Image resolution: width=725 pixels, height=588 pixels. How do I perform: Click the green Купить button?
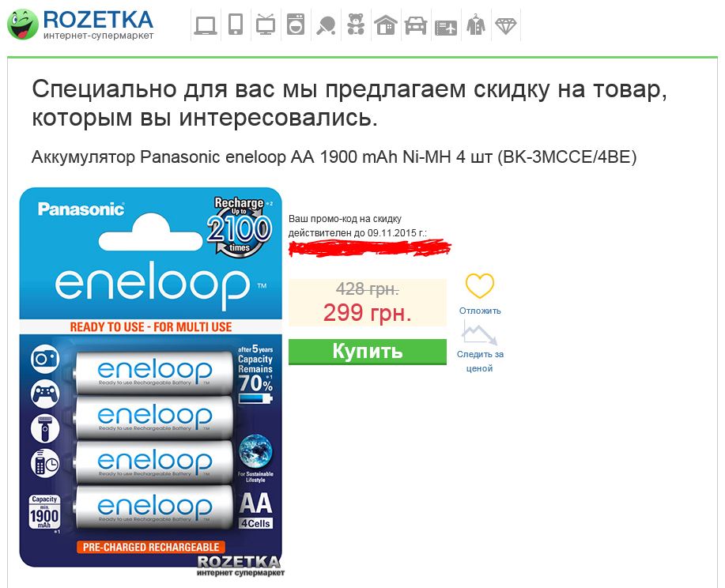pos(368,352)
